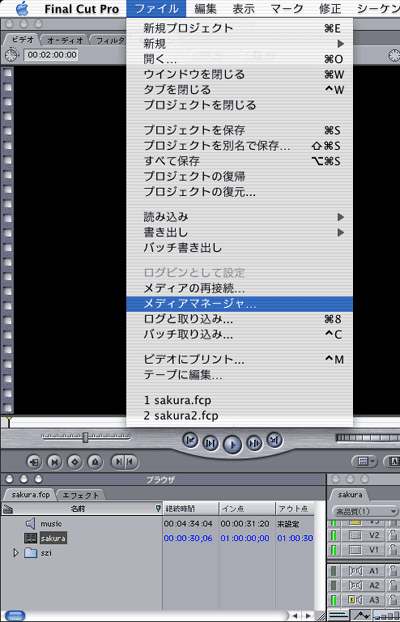
Task: Expand the szi bin disclosure triangle
Action: 16,553
